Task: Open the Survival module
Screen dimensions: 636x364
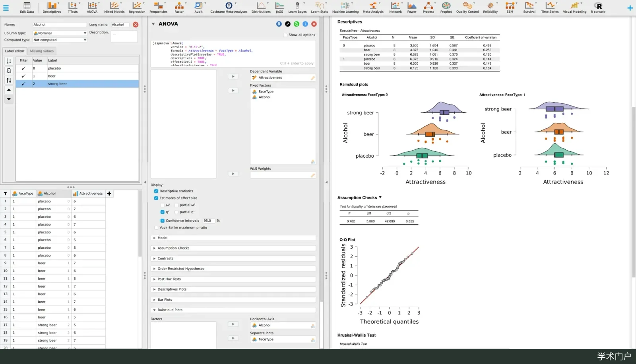Action: 529,7
